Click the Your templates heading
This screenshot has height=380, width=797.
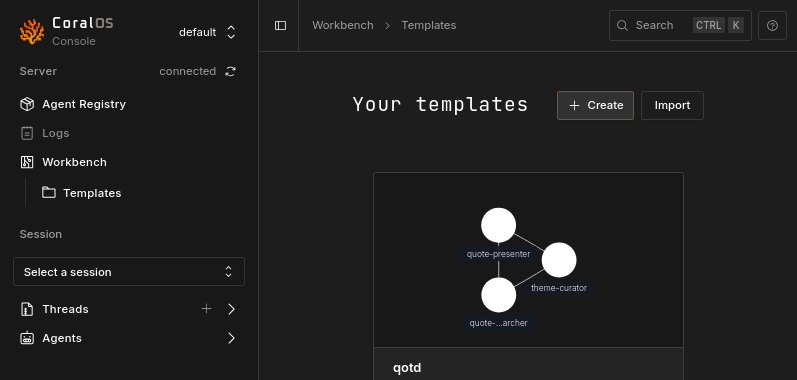tap(440, 105)
